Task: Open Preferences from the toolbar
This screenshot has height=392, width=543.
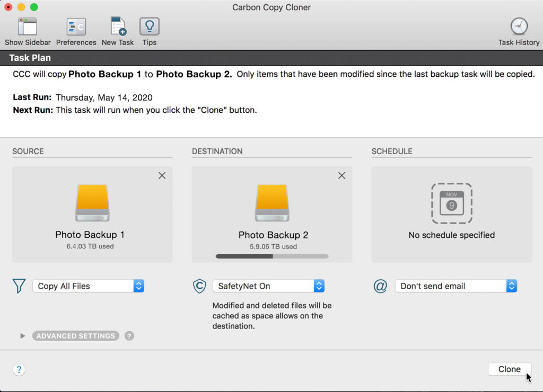Action: (76, 27)
